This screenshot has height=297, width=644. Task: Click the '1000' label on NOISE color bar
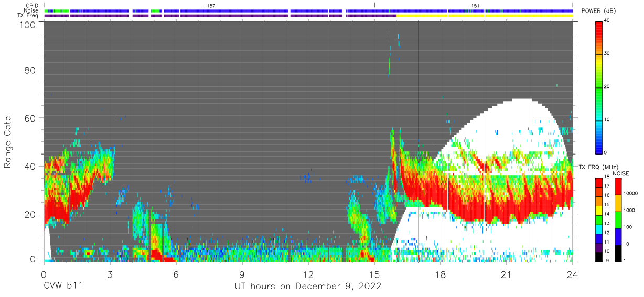(x=630, y=211)
